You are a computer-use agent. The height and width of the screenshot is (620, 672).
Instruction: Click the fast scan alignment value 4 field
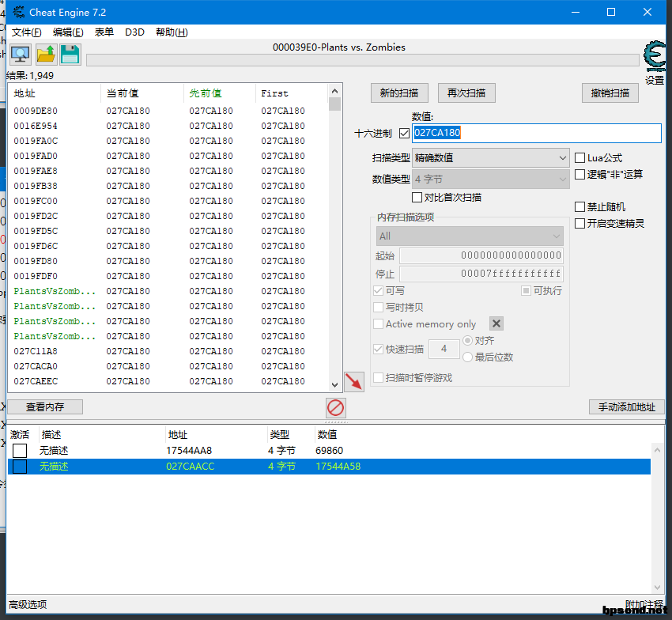pos(444,349)
